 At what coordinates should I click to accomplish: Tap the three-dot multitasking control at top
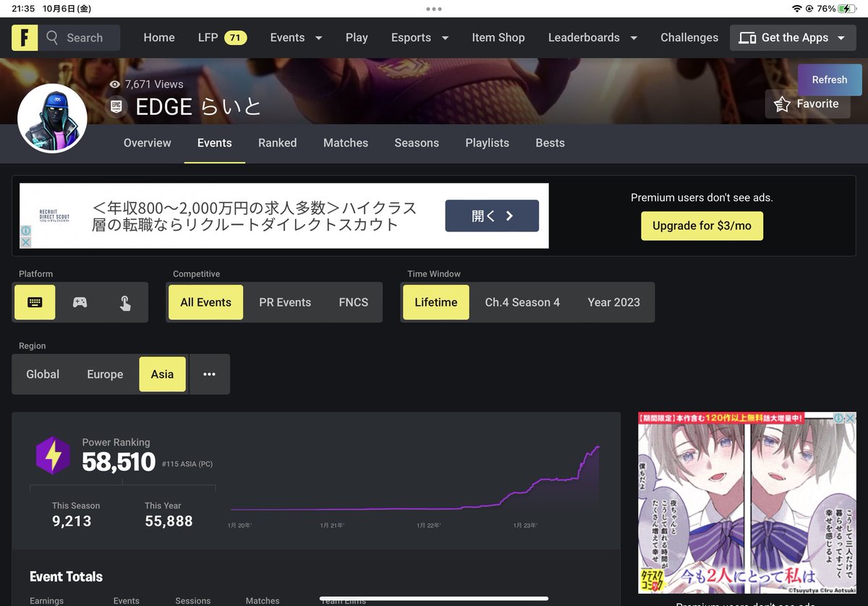coord(434,9)
